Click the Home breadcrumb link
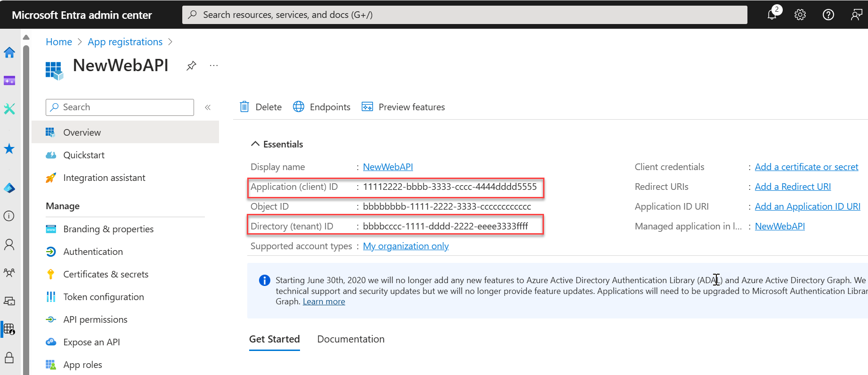The height and width of the screenshot is (375, 868). (59, 42)
